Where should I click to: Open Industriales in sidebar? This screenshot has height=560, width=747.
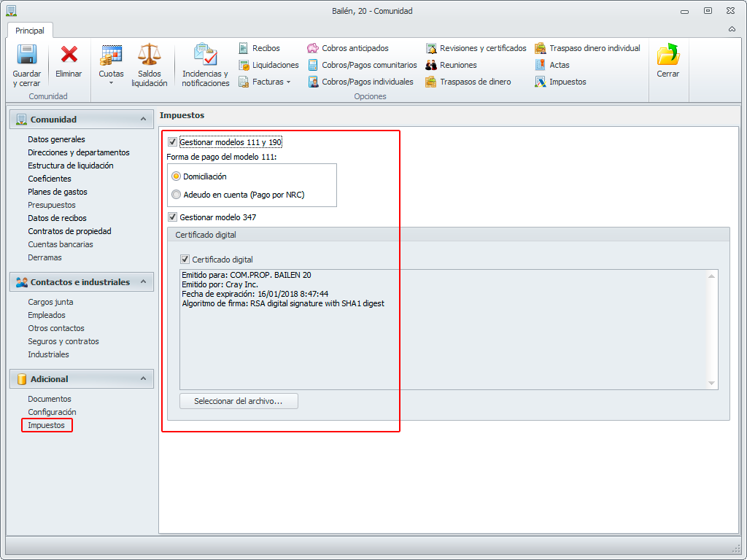tap(48, 354)
